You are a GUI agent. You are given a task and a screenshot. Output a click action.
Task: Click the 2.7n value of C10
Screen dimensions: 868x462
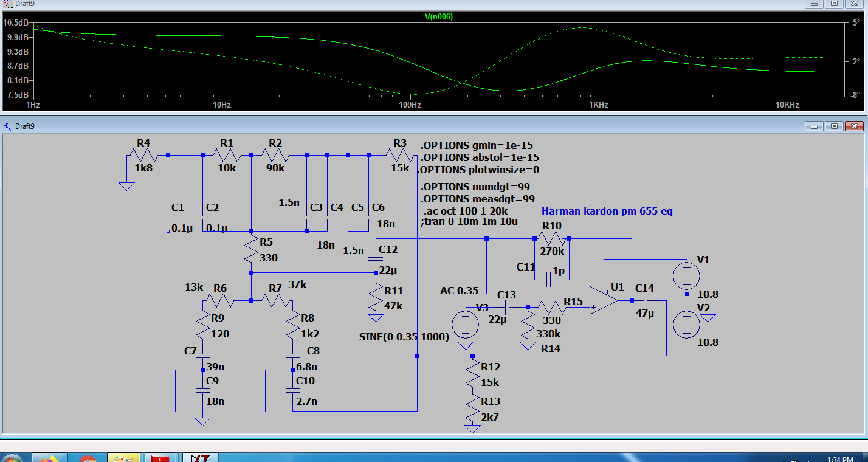pos(307,401)
